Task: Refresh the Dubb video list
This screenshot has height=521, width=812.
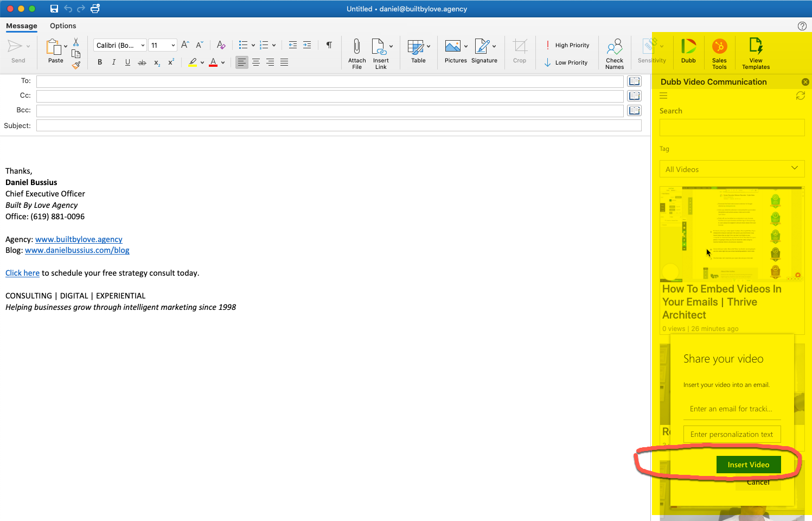Action: [x=800, y=96]
